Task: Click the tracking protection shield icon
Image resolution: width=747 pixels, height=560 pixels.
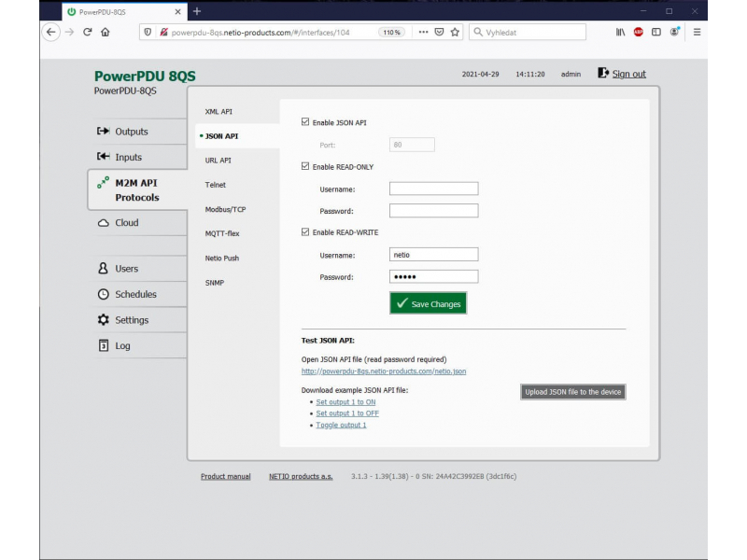Action: click(x=148, y=33)
